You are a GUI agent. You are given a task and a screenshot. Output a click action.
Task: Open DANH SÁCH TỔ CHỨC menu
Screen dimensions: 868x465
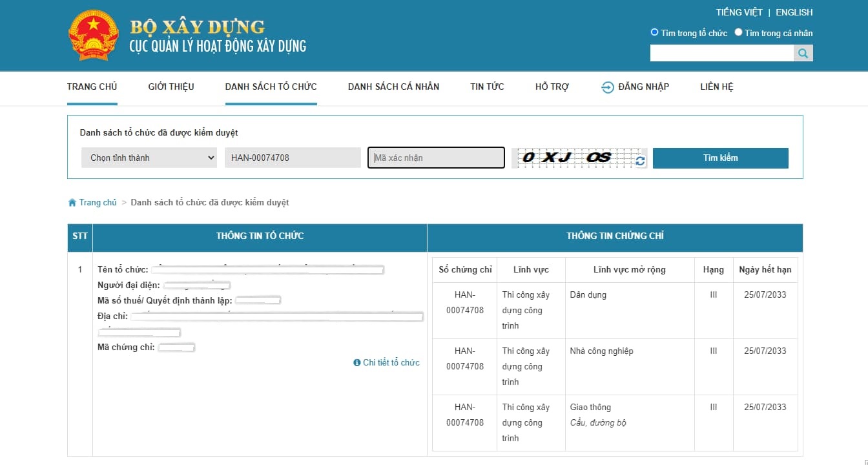pos(271,87)
